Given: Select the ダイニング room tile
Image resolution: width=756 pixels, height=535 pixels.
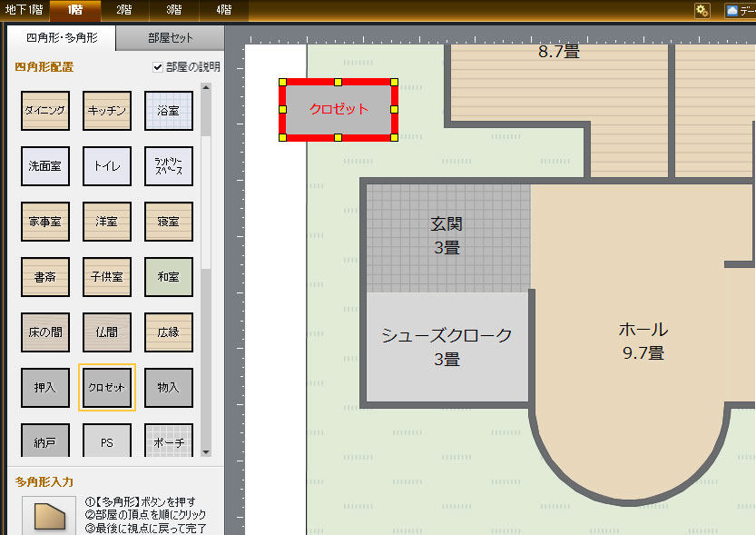Looking at the screenshot, I should pos(44,111).
